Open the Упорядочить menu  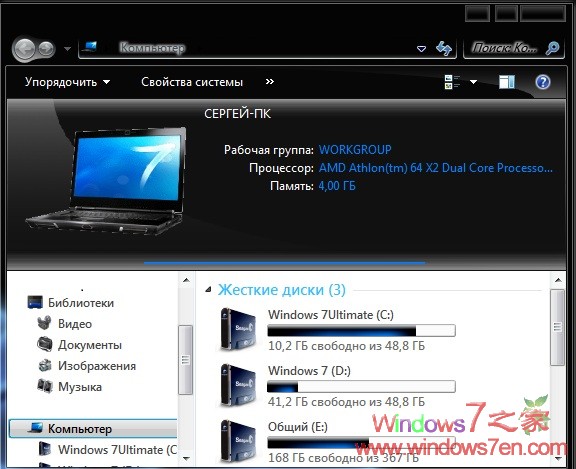(x=67, y=82)
